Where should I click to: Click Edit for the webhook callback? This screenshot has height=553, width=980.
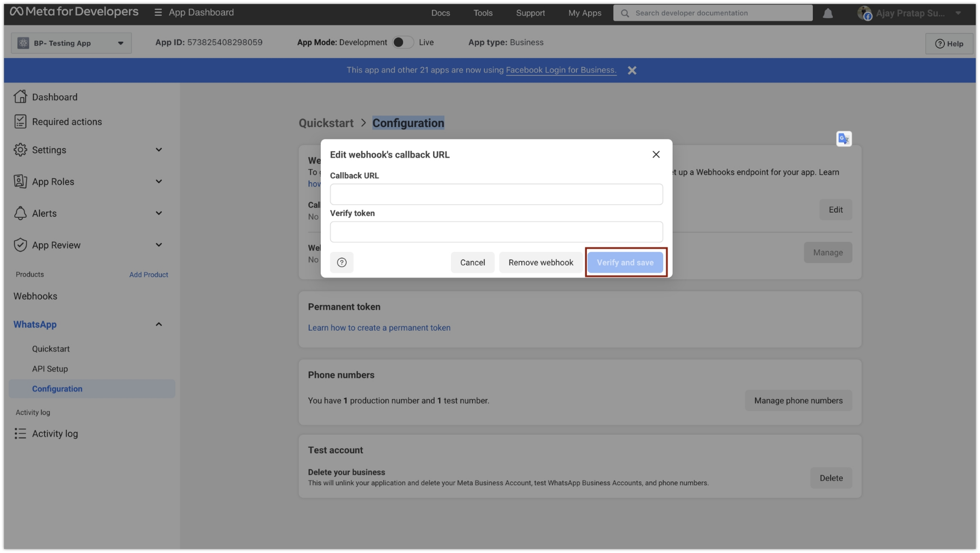click(x=835, y=210)
